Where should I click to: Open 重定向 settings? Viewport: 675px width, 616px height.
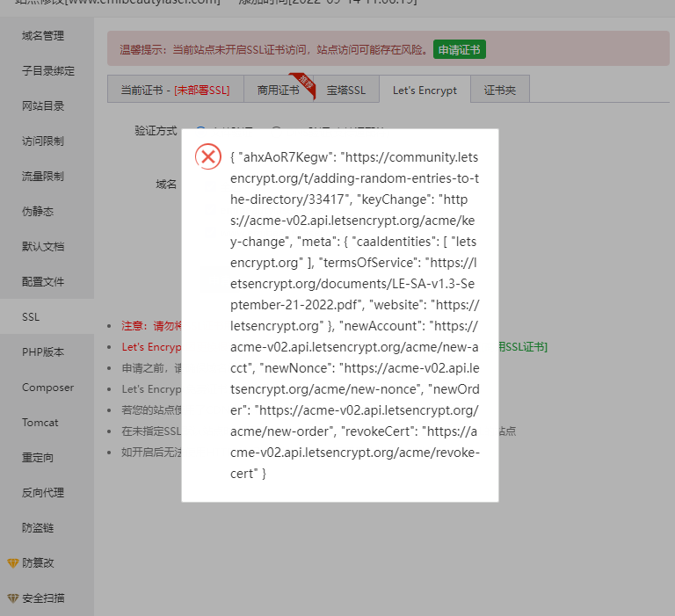(38, 458)
